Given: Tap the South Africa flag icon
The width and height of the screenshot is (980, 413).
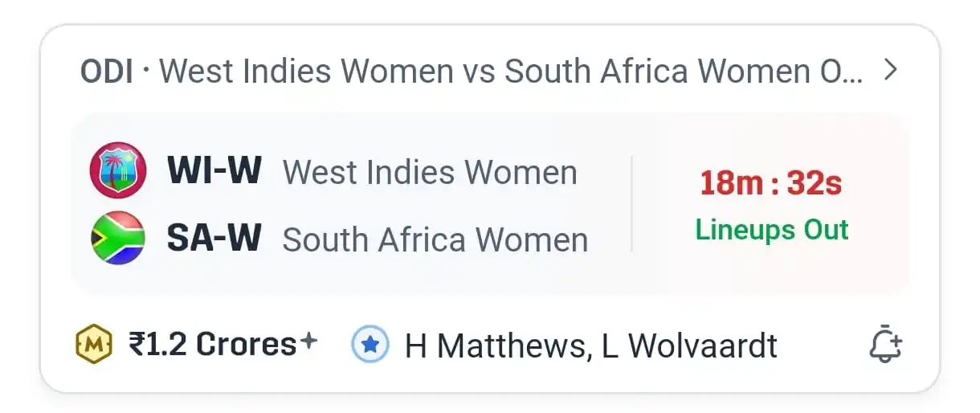Looking at the screenshot, I should click(x=117, y=238).
